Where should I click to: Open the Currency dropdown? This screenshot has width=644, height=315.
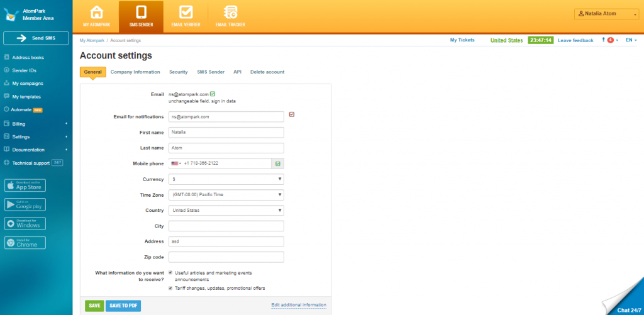tap(226, 179)
